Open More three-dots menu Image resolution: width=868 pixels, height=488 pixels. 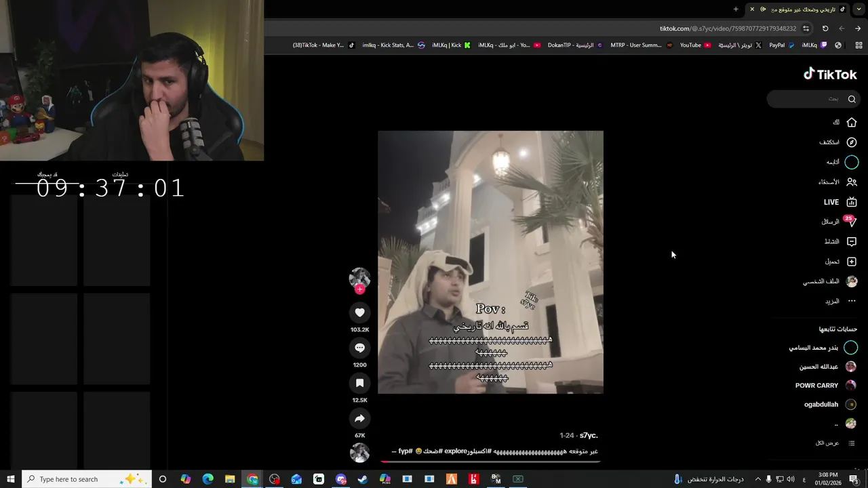(x=852, y=301)
